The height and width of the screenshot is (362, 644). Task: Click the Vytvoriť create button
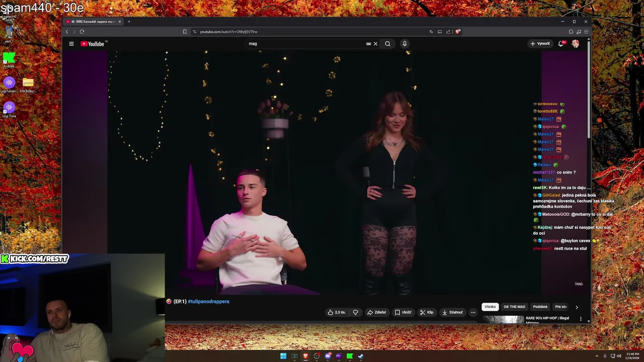tap(540, 44)
